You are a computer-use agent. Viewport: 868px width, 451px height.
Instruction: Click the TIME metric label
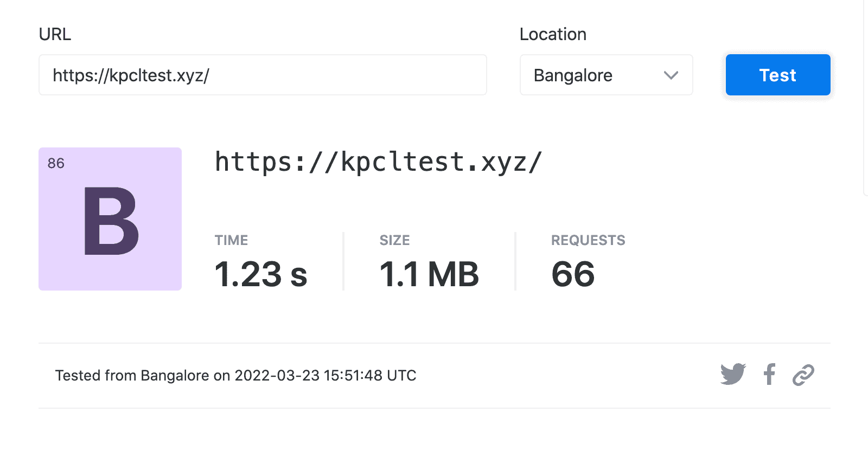(x=231, y=240)
